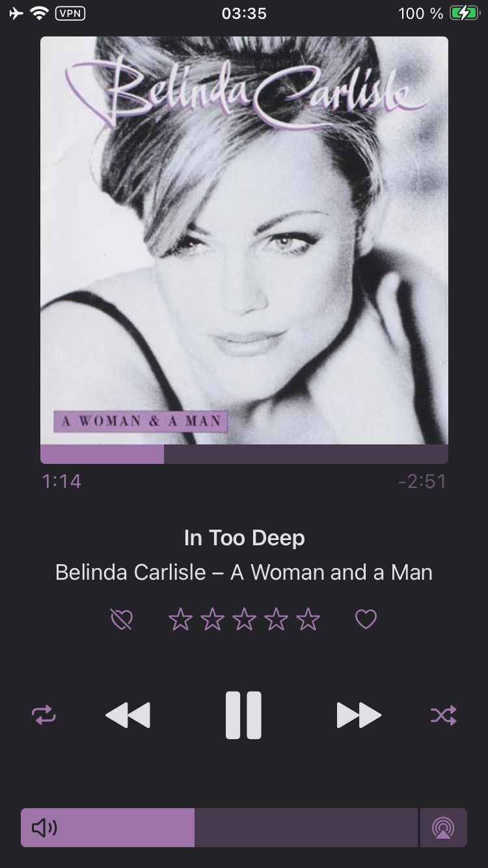Dislike song with crossed heart icon

click(122, 619)
